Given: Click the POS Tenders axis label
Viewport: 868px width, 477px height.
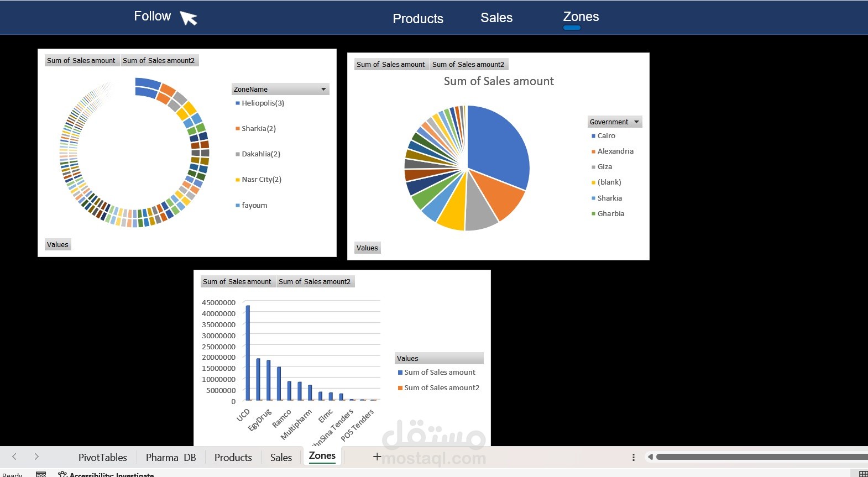Looking at the screenshot, I should pyautogui.click(x=357, y=425).
